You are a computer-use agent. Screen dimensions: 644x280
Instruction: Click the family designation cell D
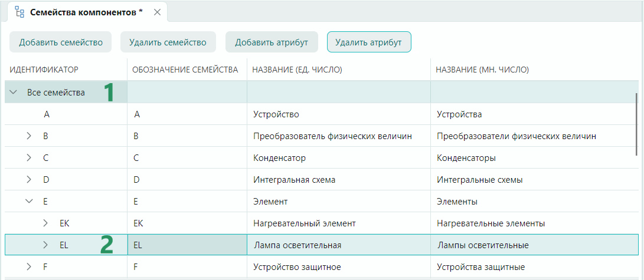(x=187, y=180)
